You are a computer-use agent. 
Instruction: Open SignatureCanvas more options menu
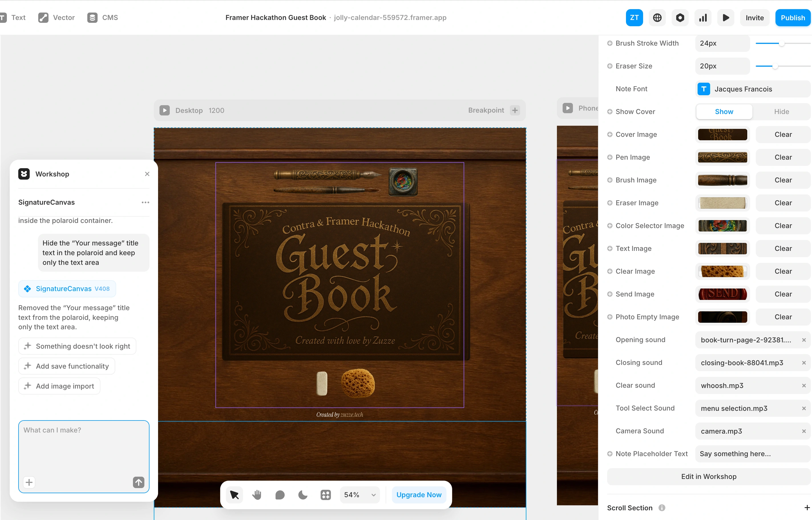pos(145,202)
